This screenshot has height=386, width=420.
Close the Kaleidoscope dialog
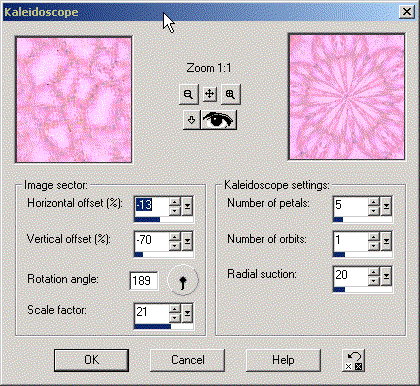tap(407, 12)
